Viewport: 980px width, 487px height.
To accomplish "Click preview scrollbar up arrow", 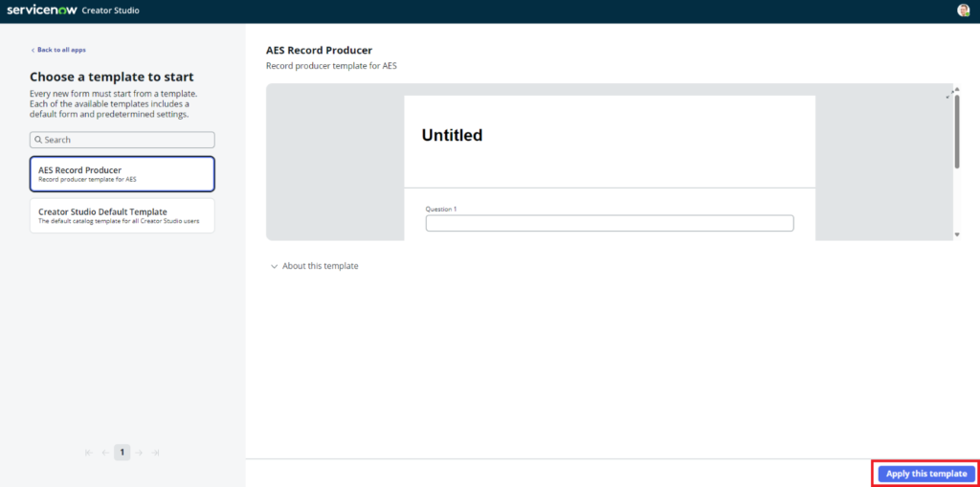I will pos(957,90).
